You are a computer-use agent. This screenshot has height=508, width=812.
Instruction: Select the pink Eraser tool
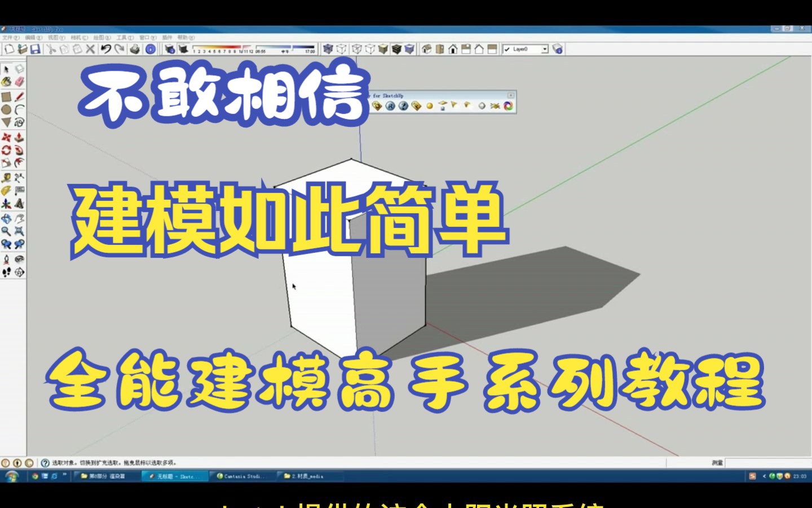tap(19, 82)
